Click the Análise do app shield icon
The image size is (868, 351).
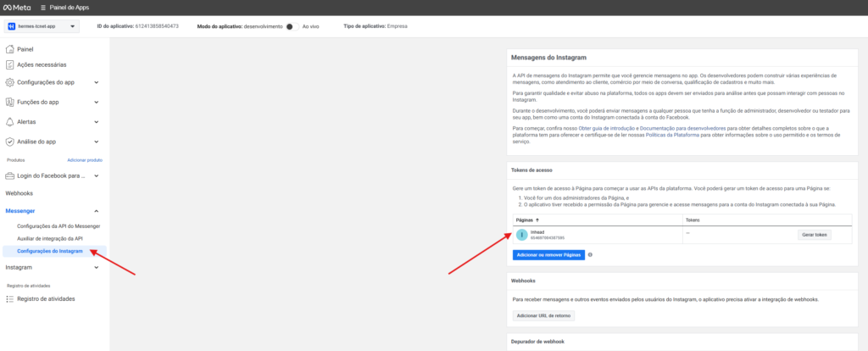point(9,142)
